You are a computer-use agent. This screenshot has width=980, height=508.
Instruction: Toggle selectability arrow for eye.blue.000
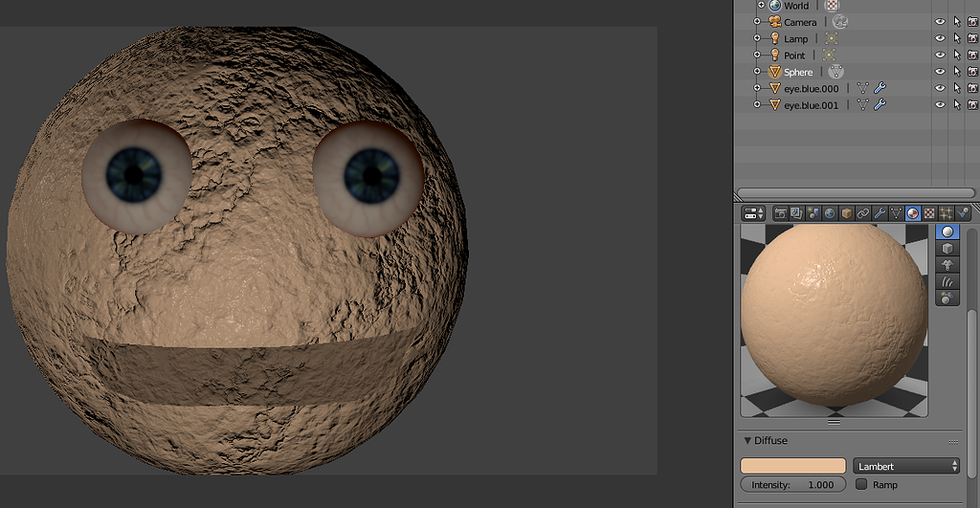coord(957,88)
